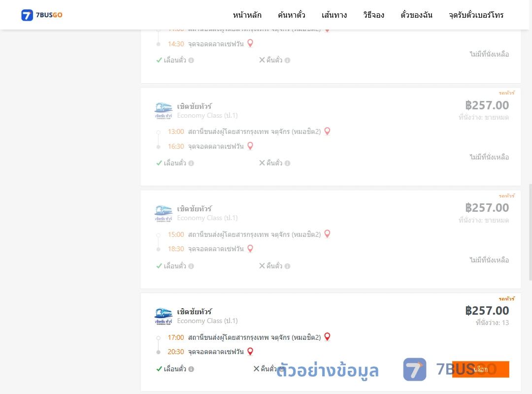This screenshot has height=394, width=532.
Task: Click เชิดชัยทัวร์ bus logo in 15:00 trip card
Action: pos(164,213)
